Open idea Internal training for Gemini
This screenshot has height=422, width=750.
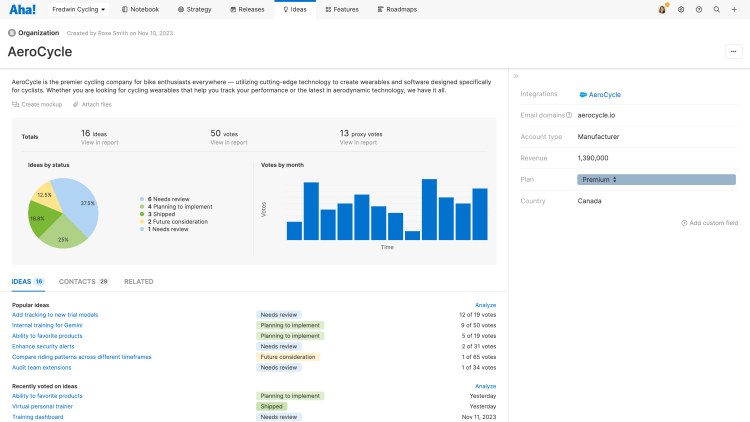point(47,325)
